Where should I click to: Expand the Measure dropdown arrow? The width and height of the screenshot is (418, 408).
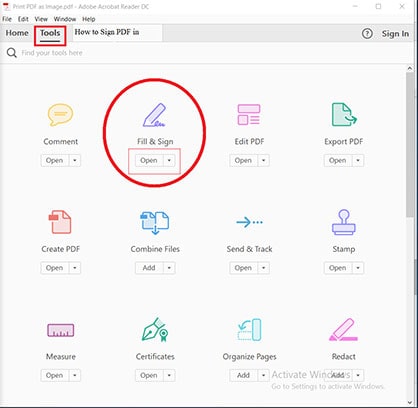click(x=75, y=375)
